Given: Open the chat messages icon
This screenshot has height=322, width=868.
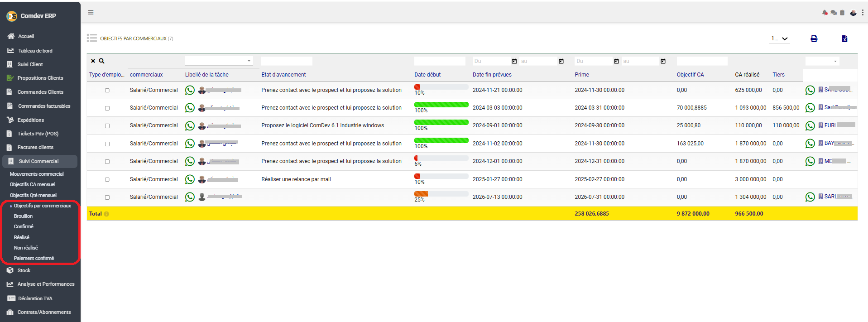Looking at the screenshot, I should click(x=834, y=13).
